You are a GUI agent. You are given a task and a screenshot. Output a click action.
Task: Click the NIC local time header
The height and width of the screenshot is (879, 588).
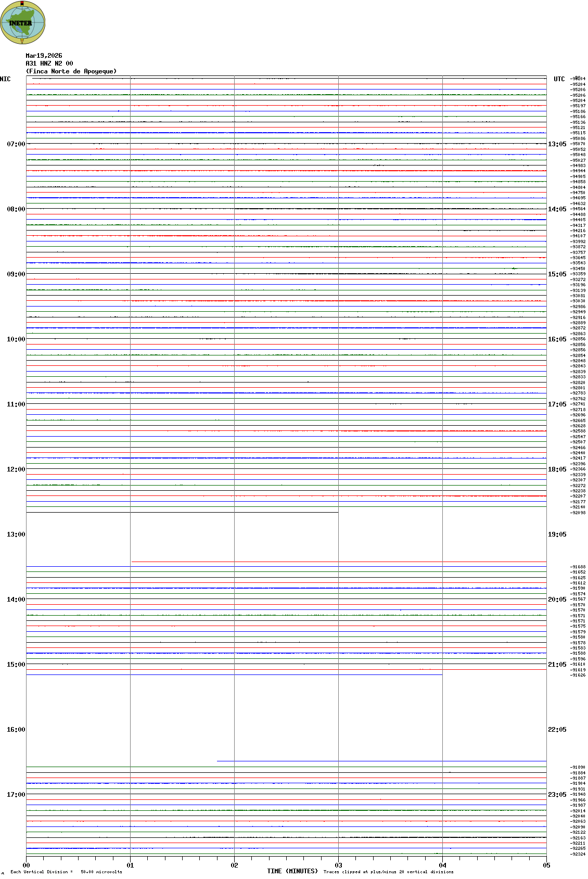[5, 79]
